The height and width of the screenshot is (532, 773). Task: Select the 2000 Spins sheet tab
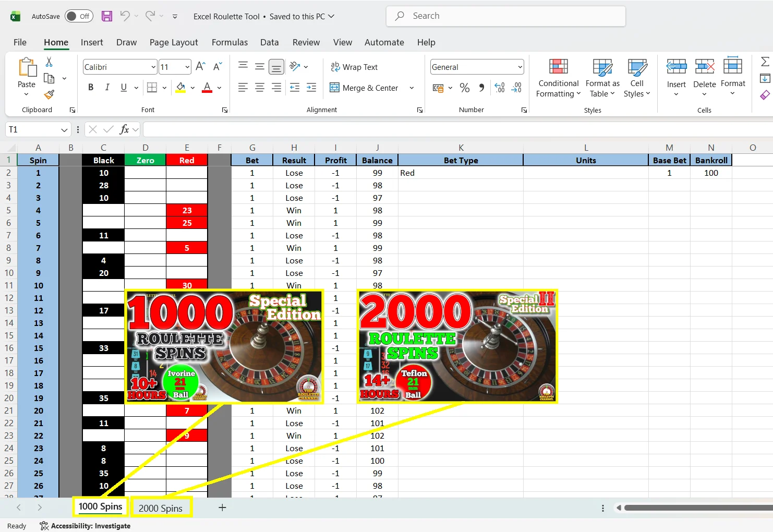pos(161,508)
